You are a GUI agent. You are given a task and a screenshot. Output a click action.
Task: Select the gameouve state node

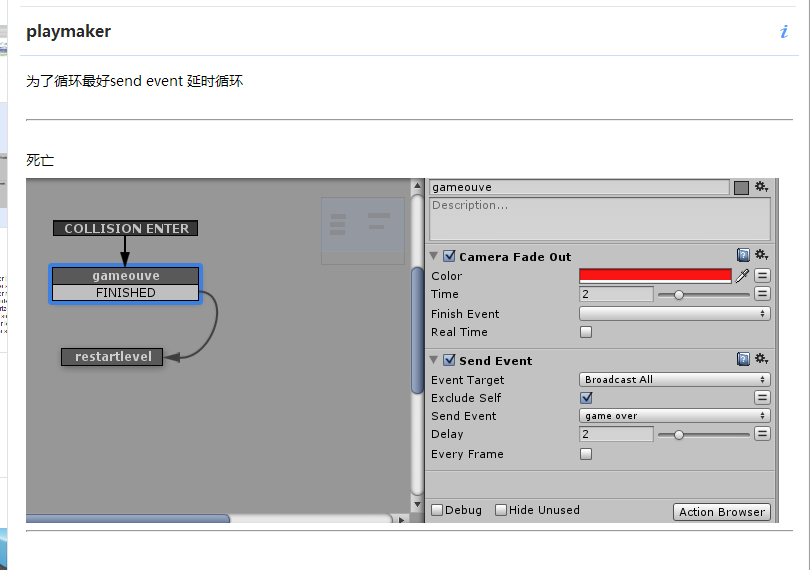pyautogui.click(x=126, y=276)
